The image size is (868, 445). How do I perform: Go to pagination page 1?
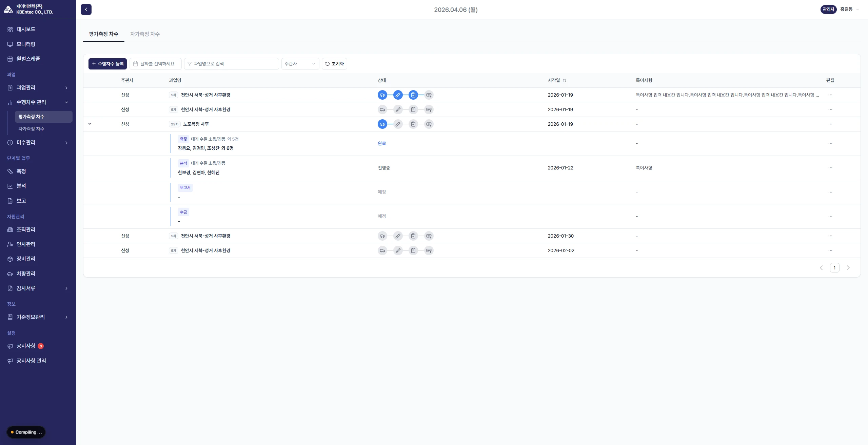pyautogui.click(x=834, y=268)
